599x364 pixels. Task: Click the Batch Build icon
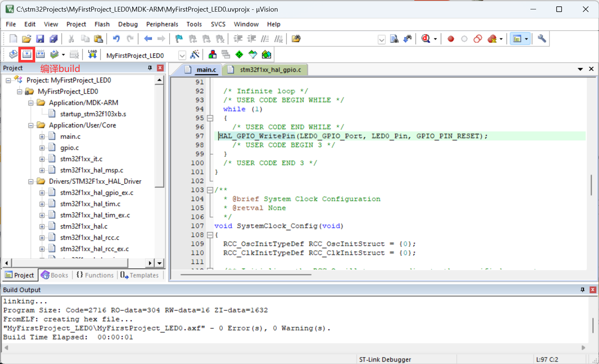pos(54,55)
